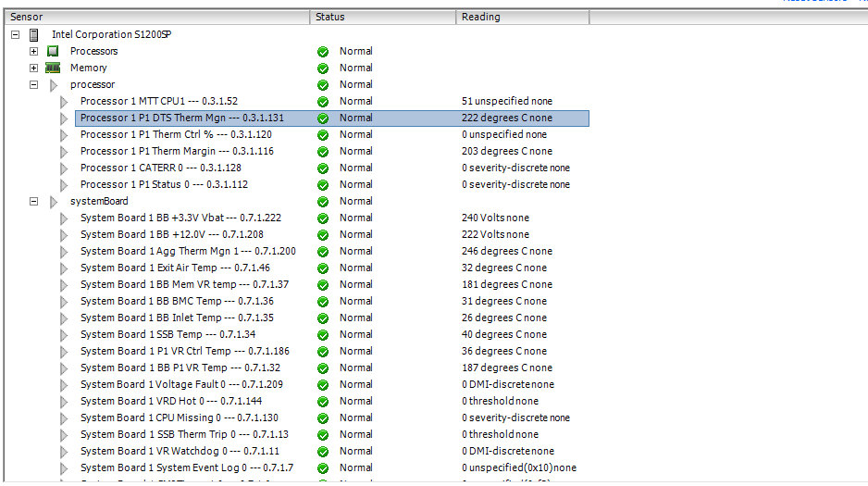868x486 pixels.
Task: Select System Board 1 SSB Temp sensor
Action: coord(167,334)
